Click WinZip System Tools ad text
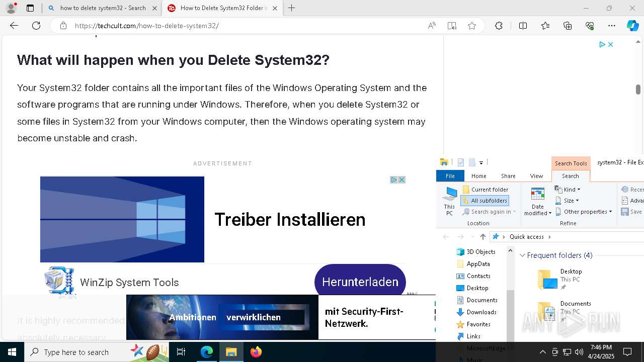This screenshot has width=644, height=362. pyautogui.click(x=129, y=283)
